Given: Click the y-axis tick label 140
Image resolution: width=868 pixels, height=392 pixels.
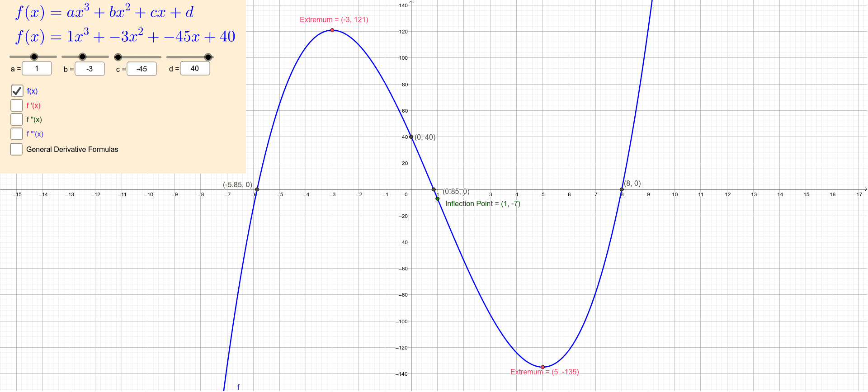Looking at the screenshot, I should [403, 5].
